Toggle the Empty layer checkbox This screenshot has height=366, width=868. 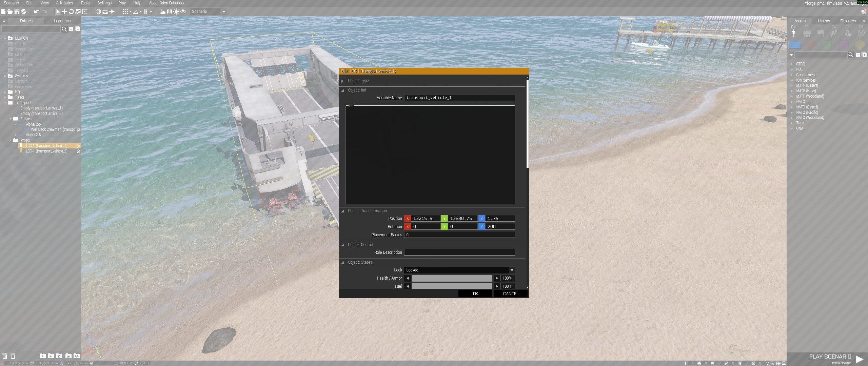[10, 60]
